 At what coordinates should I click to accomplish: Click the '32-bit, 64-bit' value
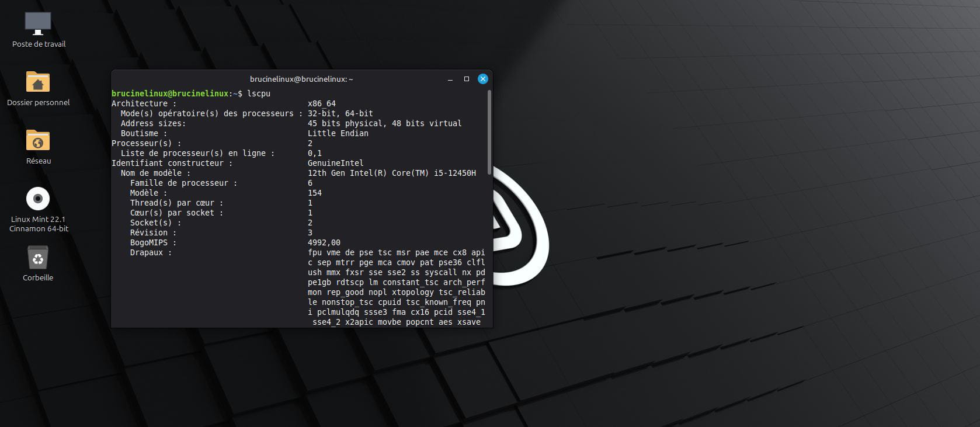click(340, 113)
